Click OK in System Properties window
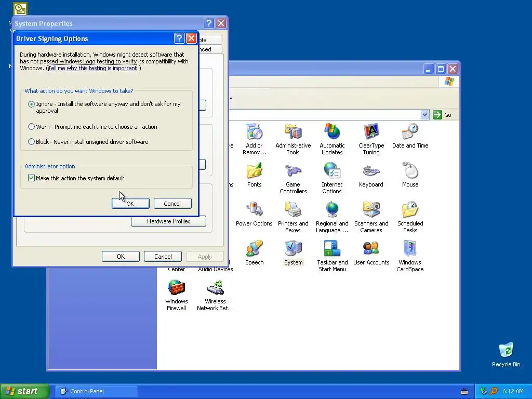Viewport: 532px width, 399px height. coord(121,257)
